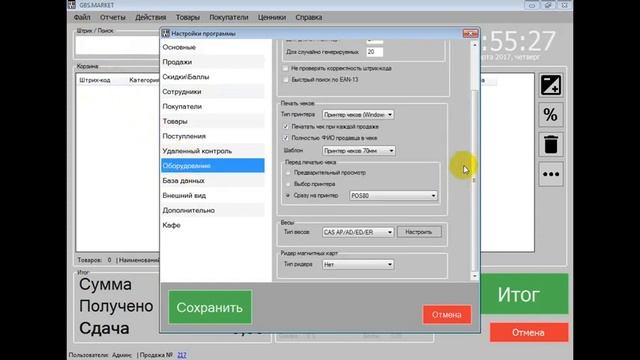Select 'Кафе' settings section
Viewport: 640px width, 360px height.
[x=213, y=225]
